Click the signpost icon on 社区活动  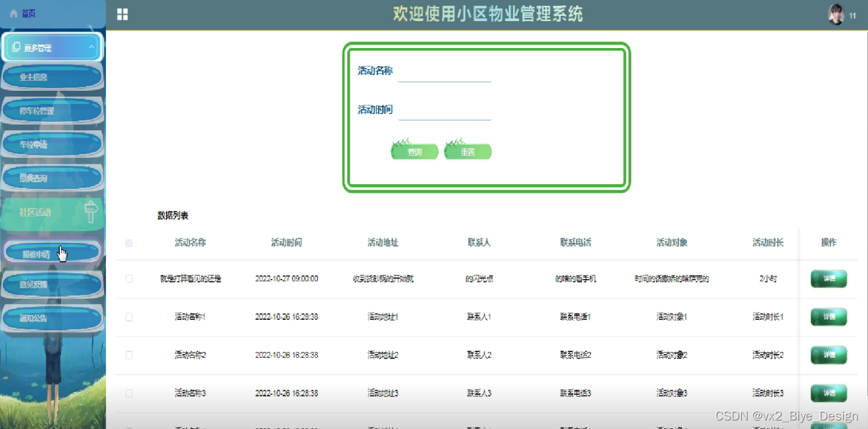tap(91, 212)
